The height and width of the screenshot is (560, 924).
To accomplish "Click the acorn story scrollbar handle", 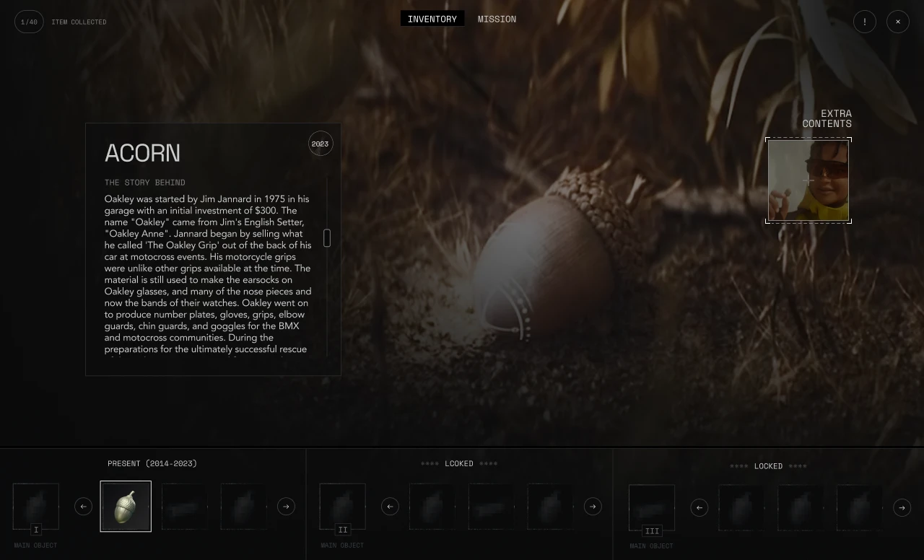I will click(327, 238).
